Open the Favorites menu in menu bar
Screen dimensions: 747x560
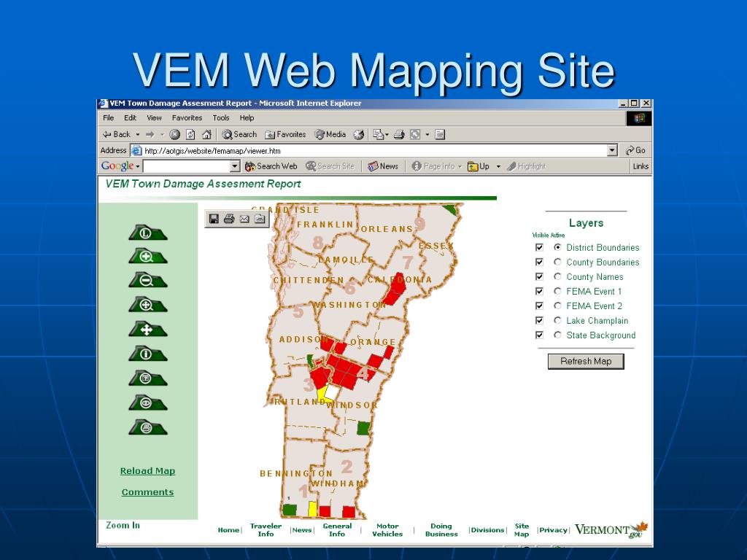click(x=187, y=117)
